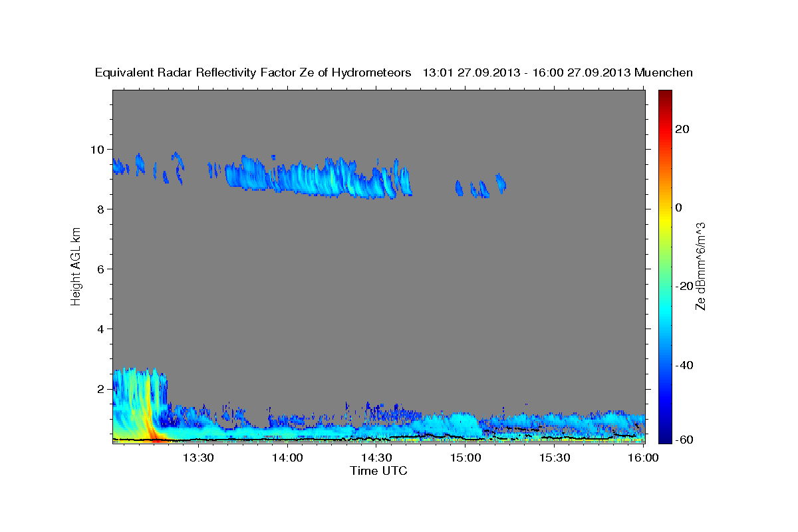Click the '14:00' time tick label
798x532 pixels.
287,458
